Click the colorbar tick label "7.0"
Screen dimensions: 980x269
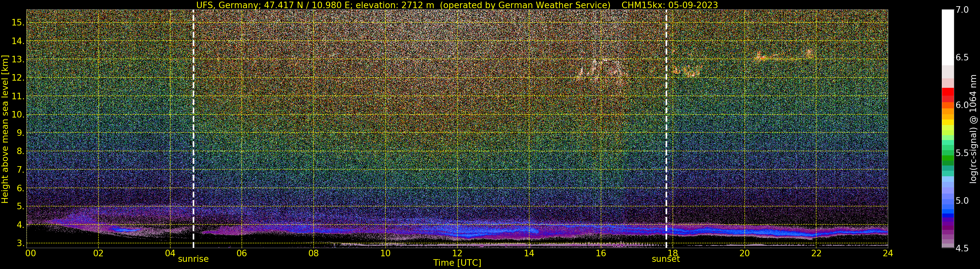tap(962, 10)
